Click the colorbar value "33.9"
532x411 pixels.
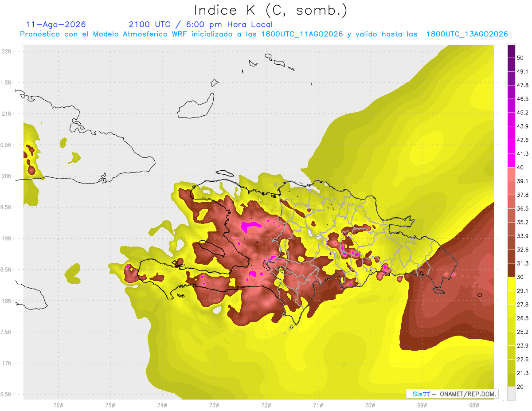coord(522,236)
